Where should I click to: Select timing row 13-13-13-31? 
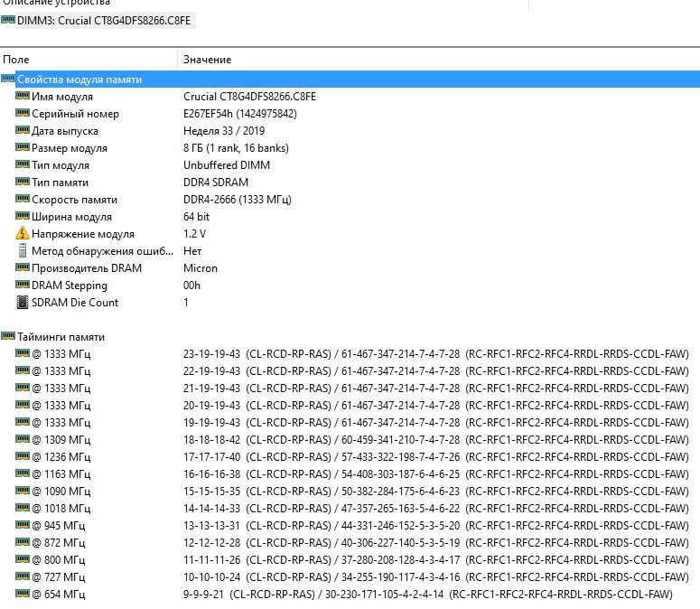click(x=435, y=526)
